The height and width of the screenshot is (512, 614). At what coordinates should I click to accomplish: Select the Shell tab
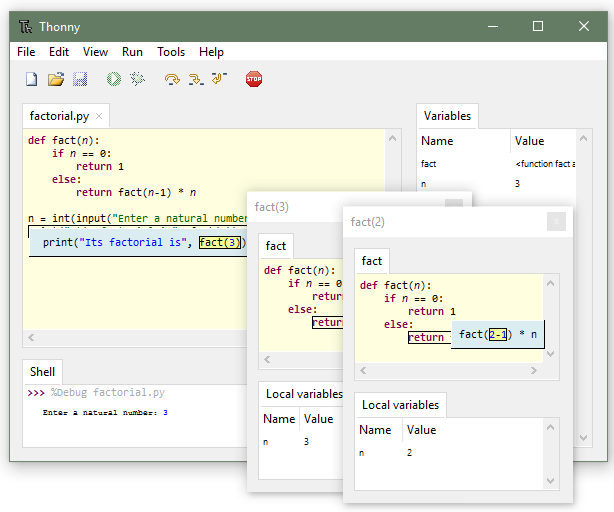click(x=43, y=371)
